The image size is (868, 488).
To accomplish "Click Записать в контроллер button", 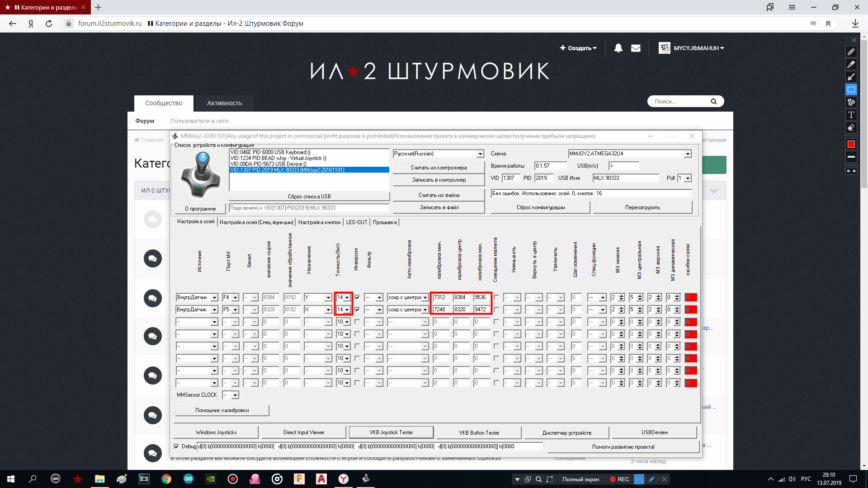I will pos(439,180).
